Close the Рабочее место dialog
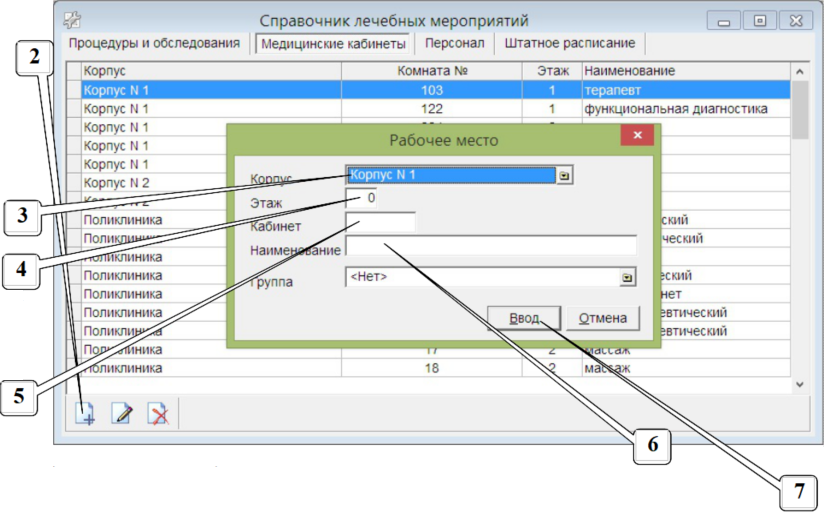The height and width of the screenshot is (526, 824). point(637,137)
